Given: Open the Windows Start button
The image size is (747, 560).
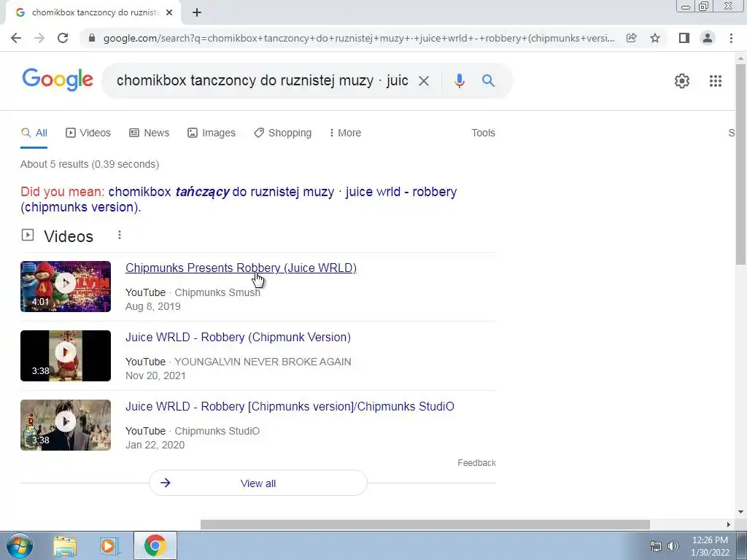Looking at the screenshot, I should click(x=20, y=545).
